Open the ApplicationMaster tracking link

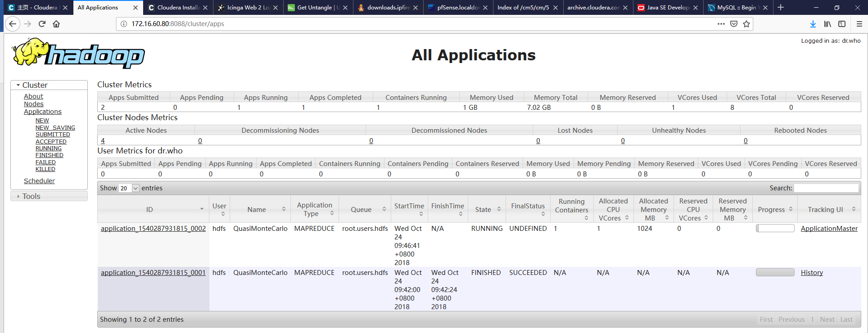829,229
